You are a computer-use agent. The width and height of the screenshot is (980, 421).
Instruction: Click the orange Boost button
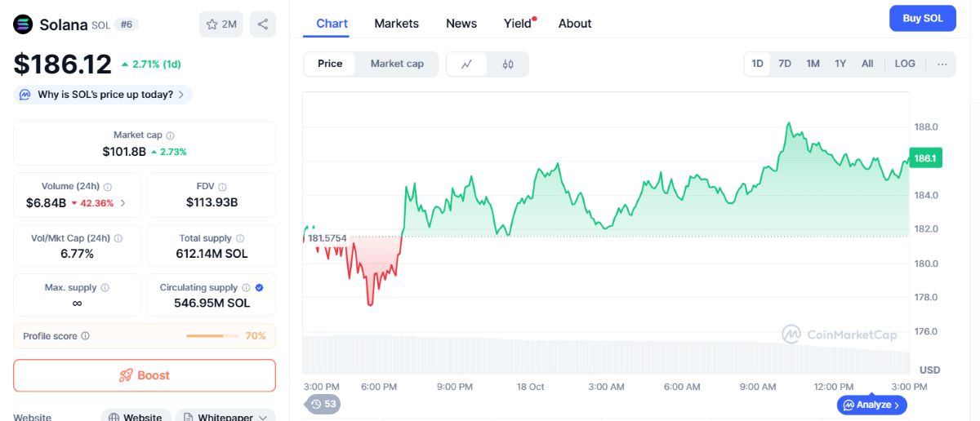point(145,375)
